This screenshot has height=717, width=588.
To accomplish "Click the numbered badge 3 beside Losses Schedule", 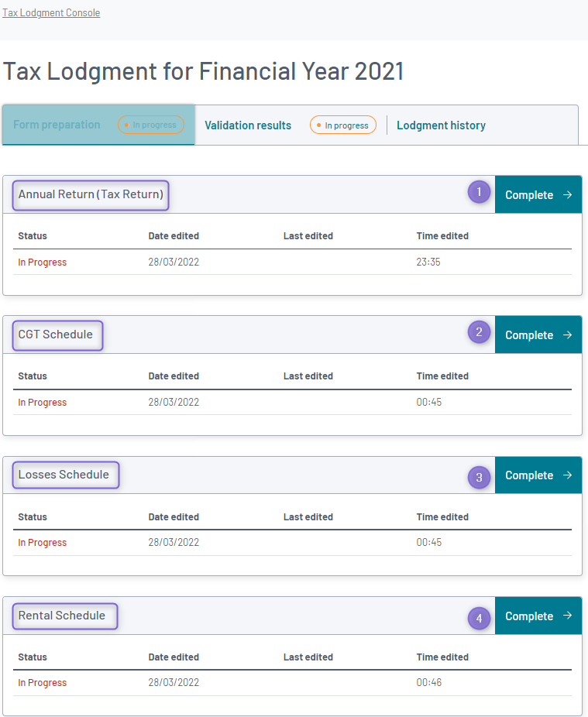I will tap(479, 477).
